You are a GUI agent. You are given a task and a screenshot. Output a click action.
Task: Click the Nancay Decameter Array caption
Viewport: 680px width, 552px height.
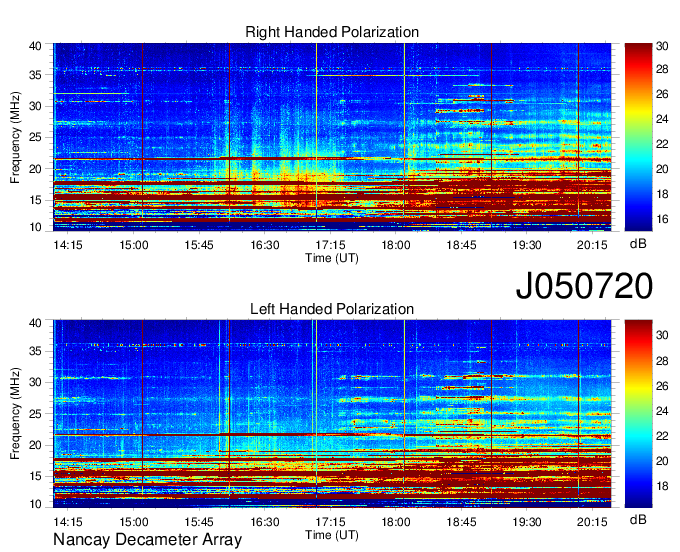coord(147,539)
